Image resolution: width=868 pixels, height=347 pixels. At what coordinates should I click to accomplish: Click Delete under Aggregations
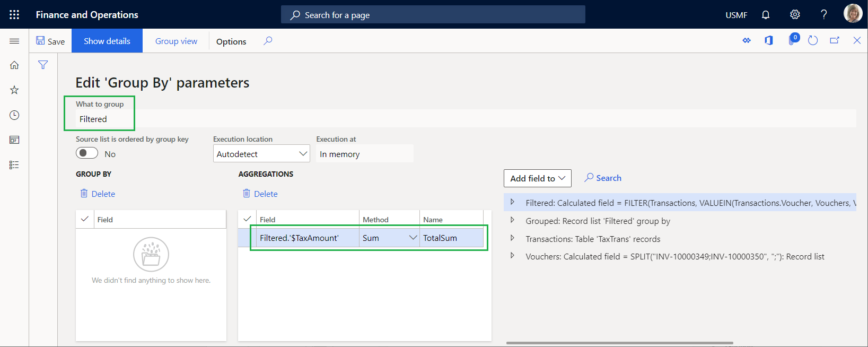click(x=260, y=194)
